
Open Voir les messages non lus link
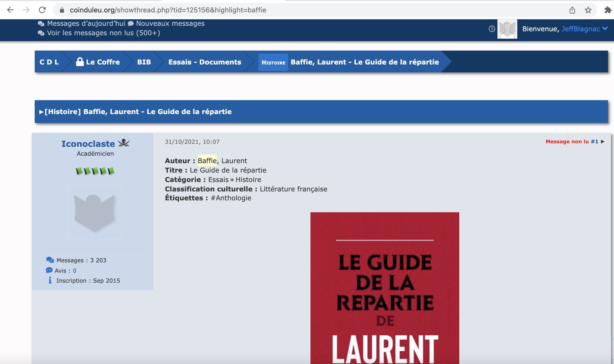103,33
